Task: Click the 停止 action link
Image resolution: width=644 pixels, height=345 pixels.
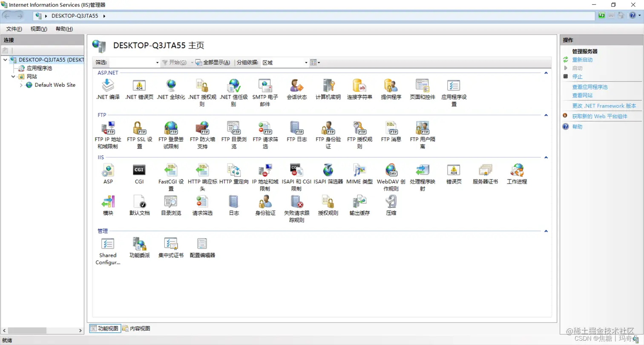Action: pyautogui.click(x=577, y=77)
